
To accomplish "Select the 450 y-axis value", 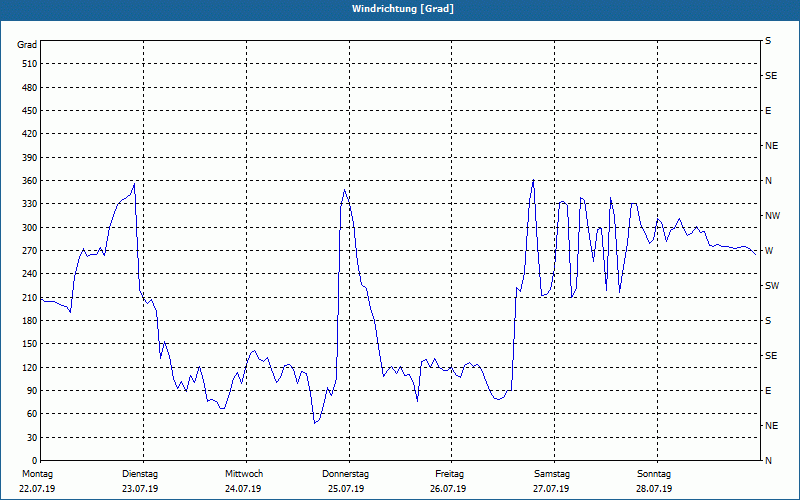I will (30, 111).
